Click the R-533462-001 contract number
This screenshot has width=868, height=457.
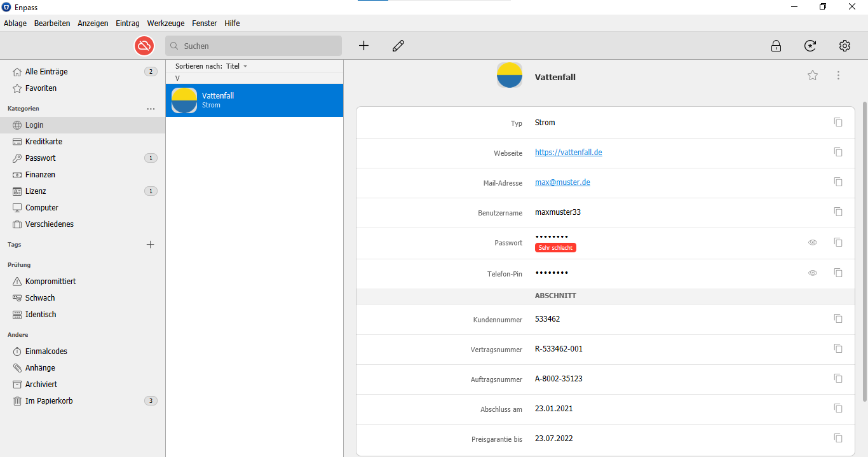(x=559, y=349)
